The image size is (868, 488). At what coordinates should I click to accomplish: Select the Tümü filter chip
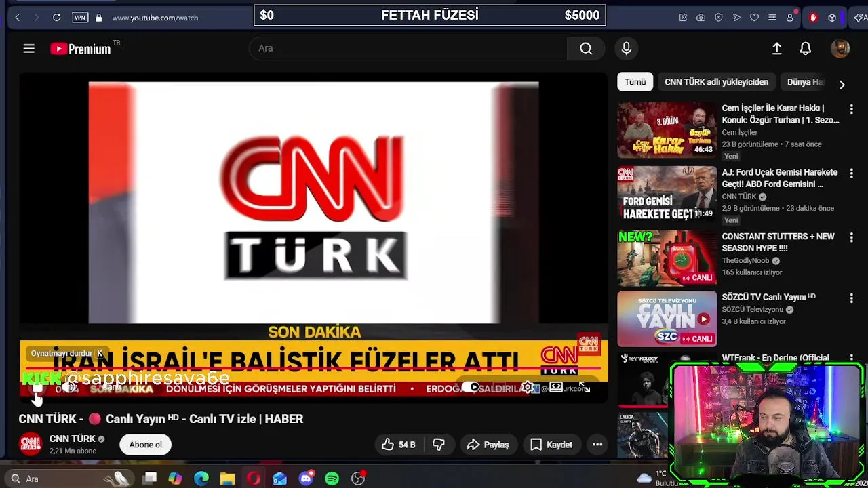point(635,82)
